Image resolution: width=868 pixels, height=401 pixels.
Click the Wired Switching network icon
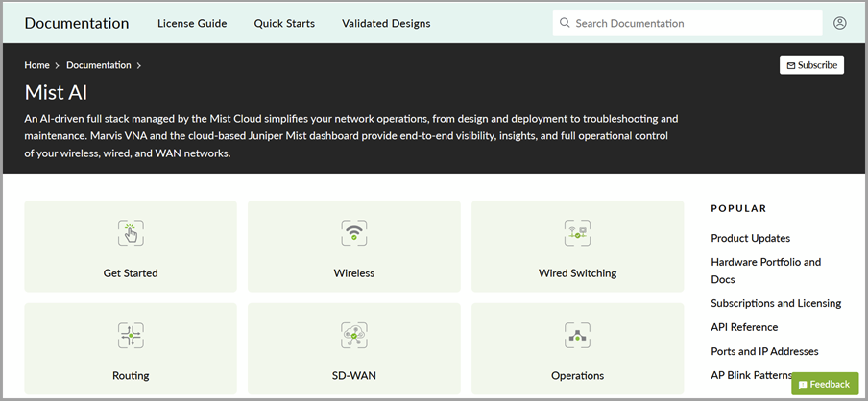[x=577, y=233]
